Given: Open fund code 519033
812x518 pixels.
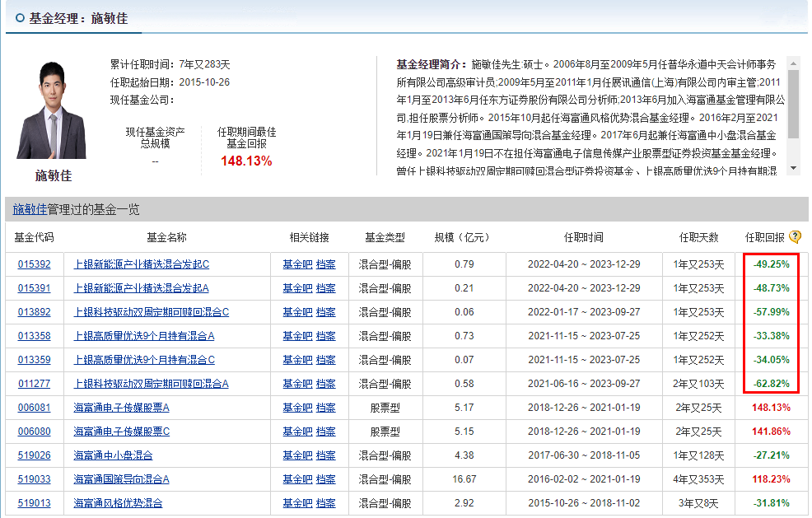Looking at the screenshot, I should [x=35, y=478].
